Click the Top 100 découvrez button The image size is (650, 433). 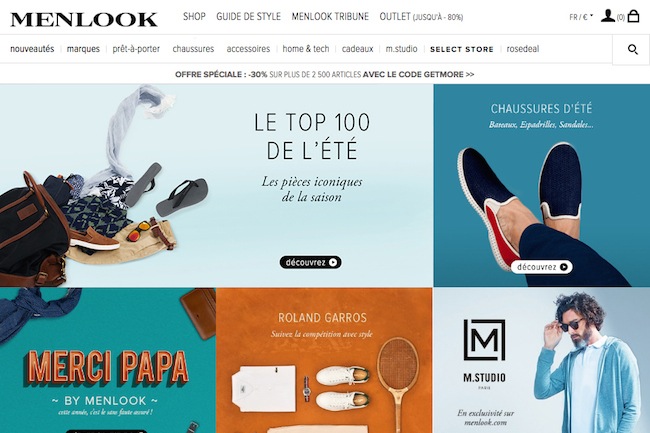tap(310, 262)
